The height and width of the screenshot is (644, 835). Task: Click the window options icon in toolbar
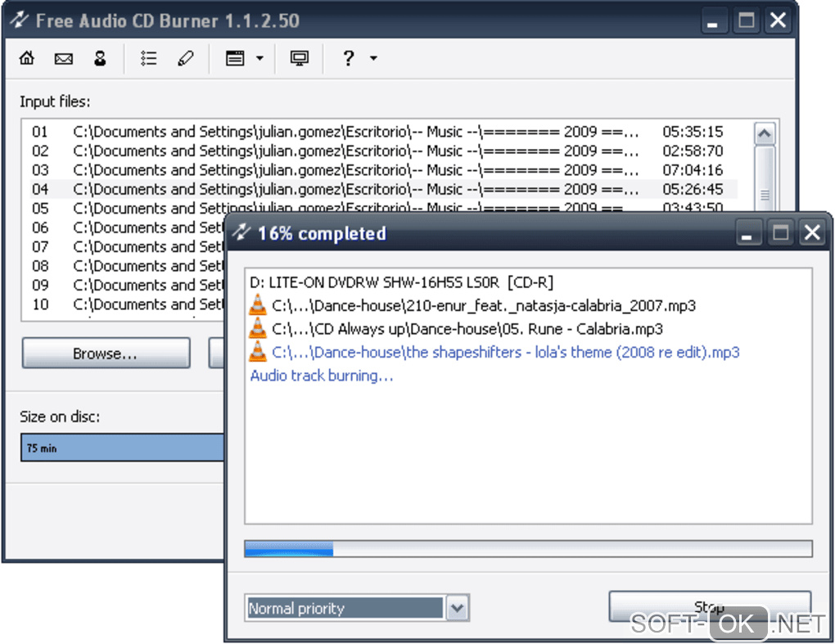235,57
